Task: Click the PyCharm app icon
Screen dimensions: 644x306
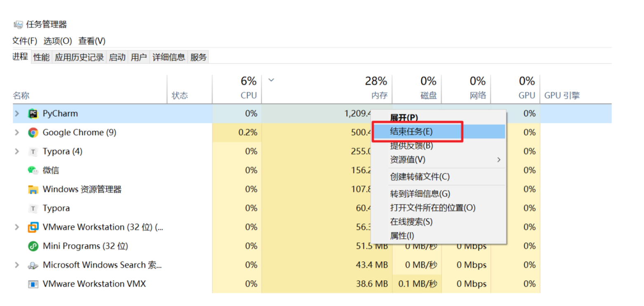Action: [33, 113]
